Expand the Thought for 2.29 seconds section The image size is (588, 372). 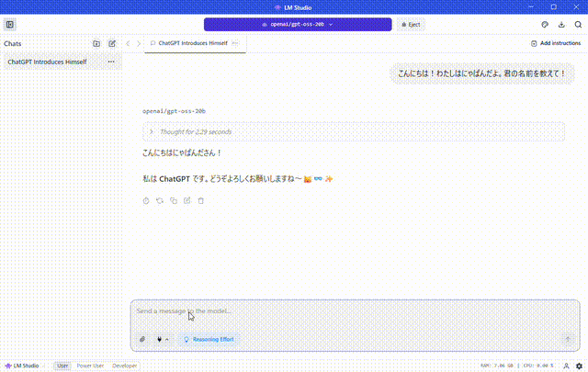(x=353, y=131)
